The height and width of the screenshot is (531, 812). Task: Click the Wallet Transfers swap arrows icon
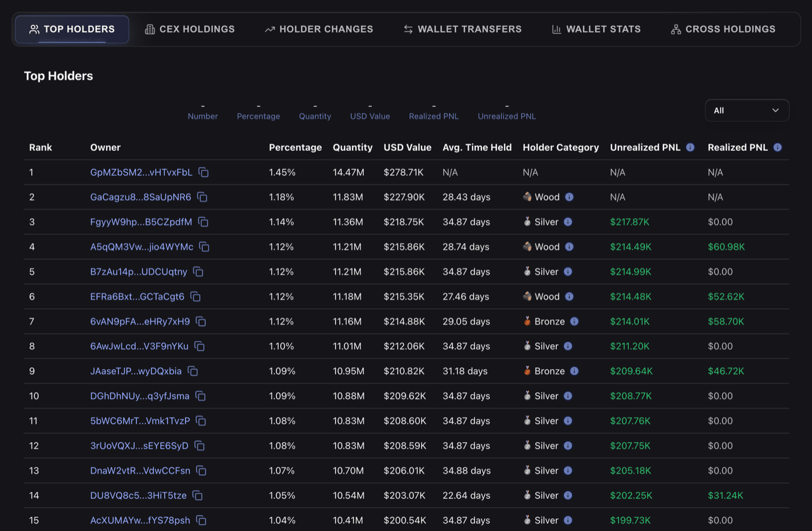(407, 28)
